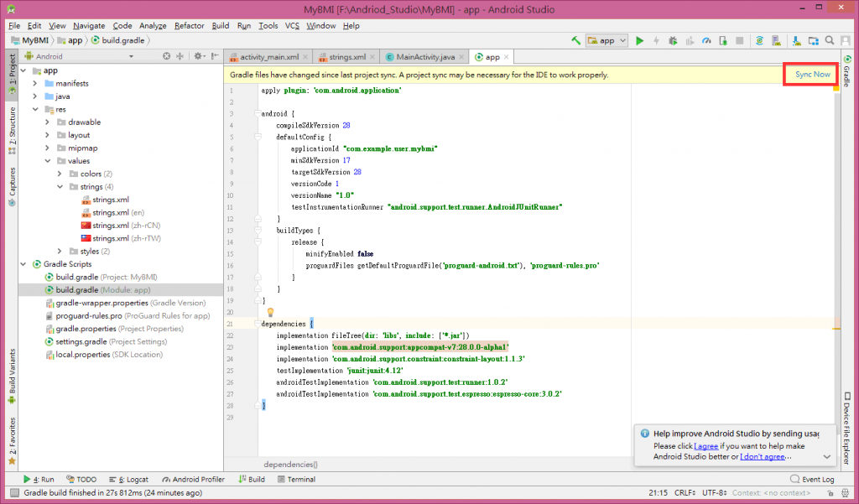The image size is (859, 504).
Task: Collapse the Gradle Scripts node
Action: coord(23,264)
